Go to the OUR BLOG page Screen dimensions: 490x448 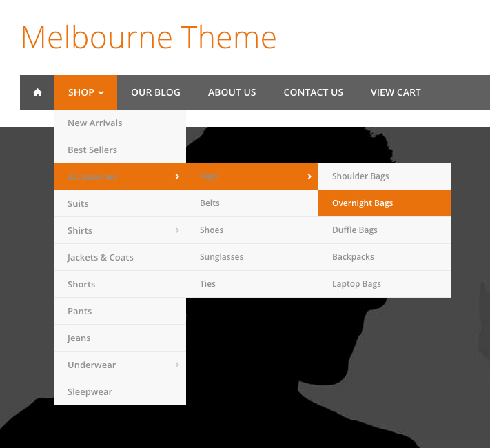point(156,92)
